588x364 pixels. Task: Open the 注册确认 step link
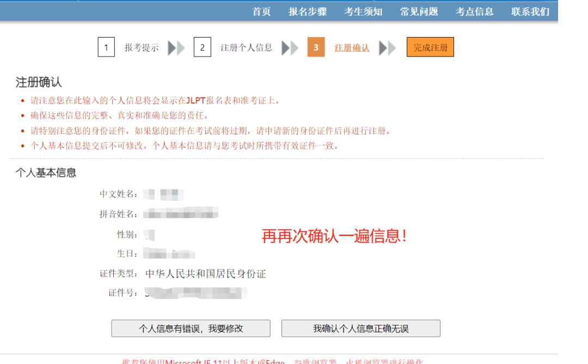pyautogui.click(x=352, y=48)
